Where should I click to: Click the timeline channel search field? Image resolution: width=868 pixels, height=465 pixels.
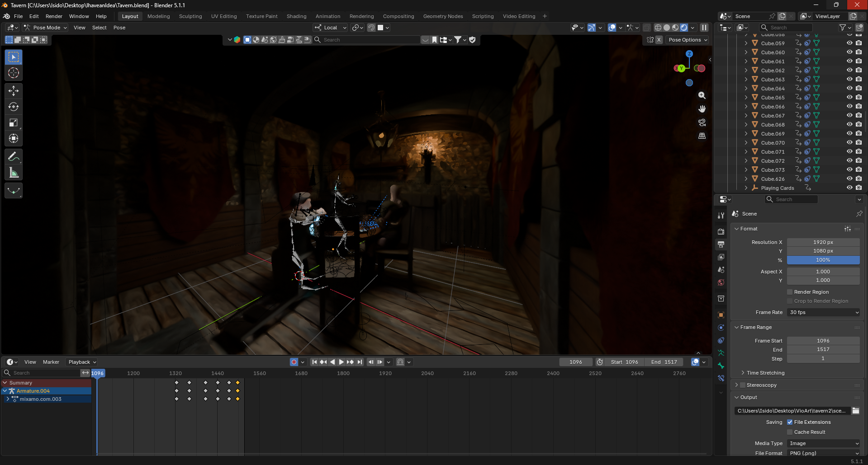pyautogui.click(x=42, y=373)
